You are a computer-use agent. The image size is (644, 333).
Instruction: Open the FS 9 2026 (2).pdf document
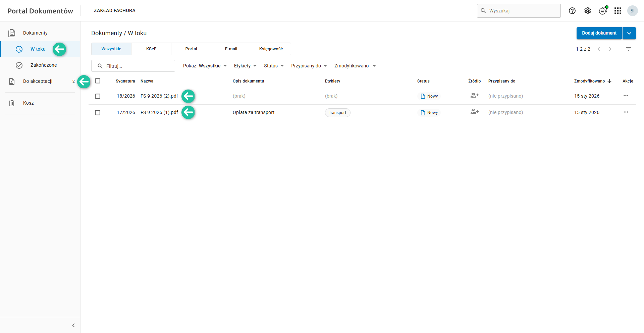click(159, 96)
